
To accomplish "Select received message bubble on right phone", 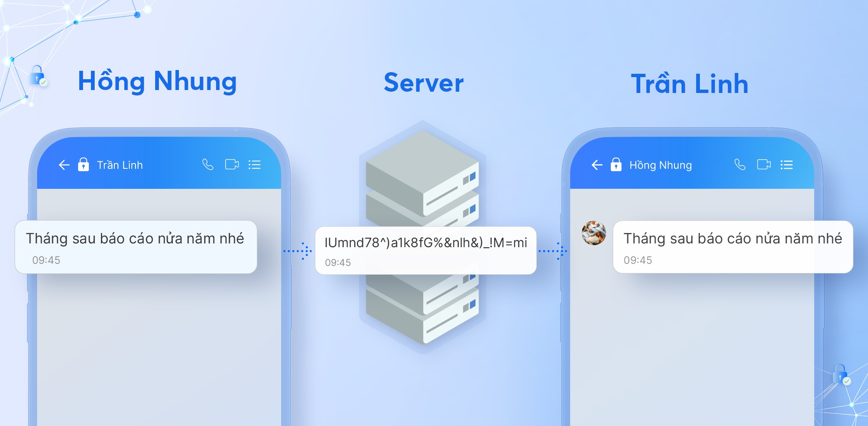I will [x=732, y=247].
